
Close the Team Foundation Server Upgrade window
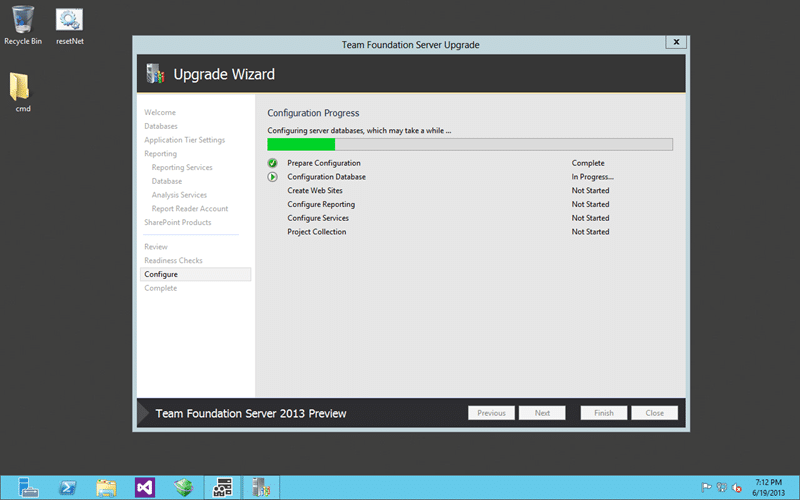tap(676, 42)
